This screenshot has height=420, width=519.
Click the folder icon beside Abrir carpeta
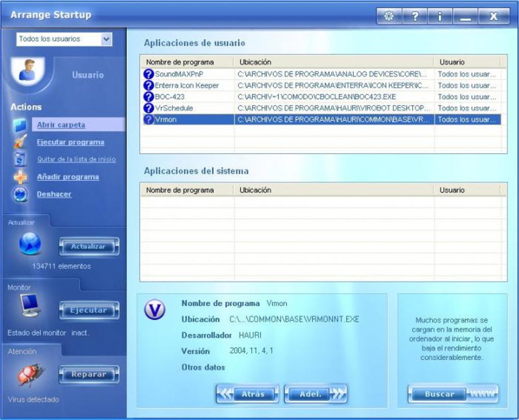click(20, 125)
